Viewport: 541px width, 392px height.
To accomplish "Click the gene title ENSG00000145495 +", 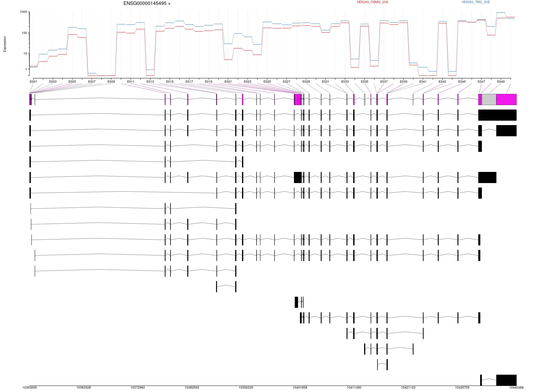I will click(x=147, y=4).
